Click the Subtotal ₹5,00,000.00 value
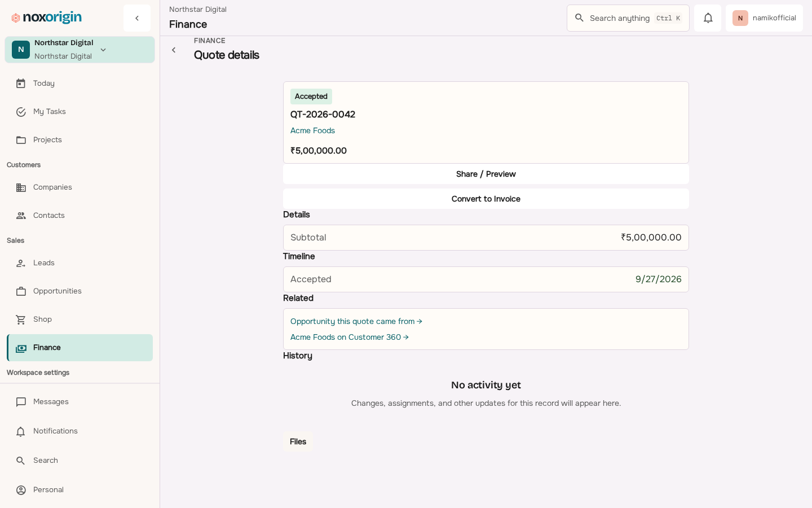The image size is (812, 508). [x=651, y=238]
